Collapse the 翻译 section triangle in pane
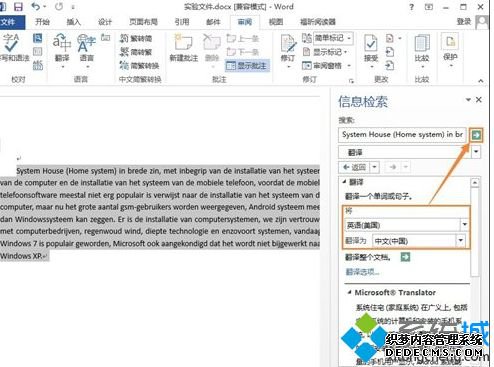The image size is (494, 367). click(344, 182)
